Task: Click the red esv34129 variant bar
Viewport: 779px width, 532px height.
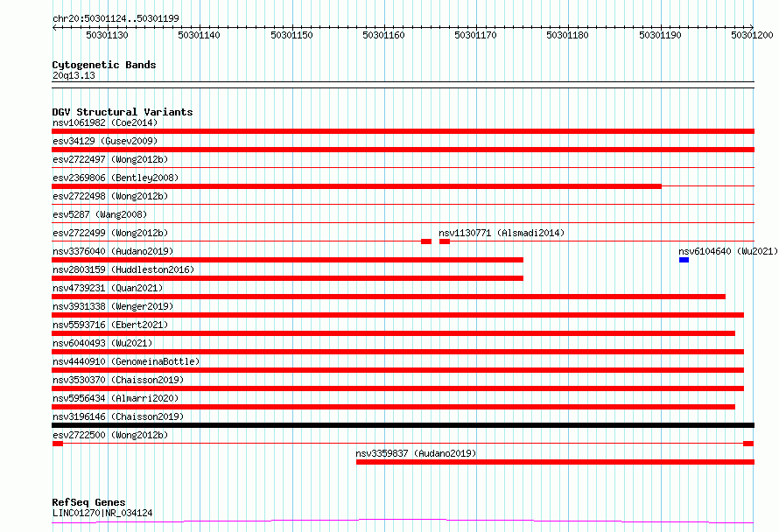Action: coord(403,150)
